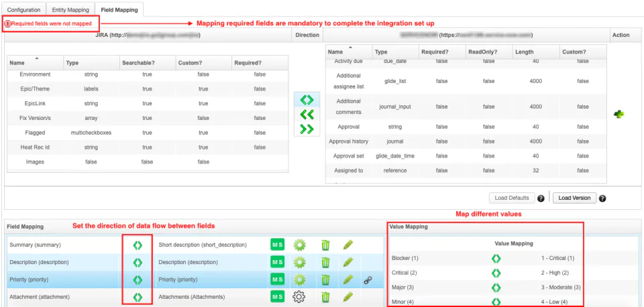
Task: Edit the Summary field mapping with pencil
Action: [x=348, y=245]
